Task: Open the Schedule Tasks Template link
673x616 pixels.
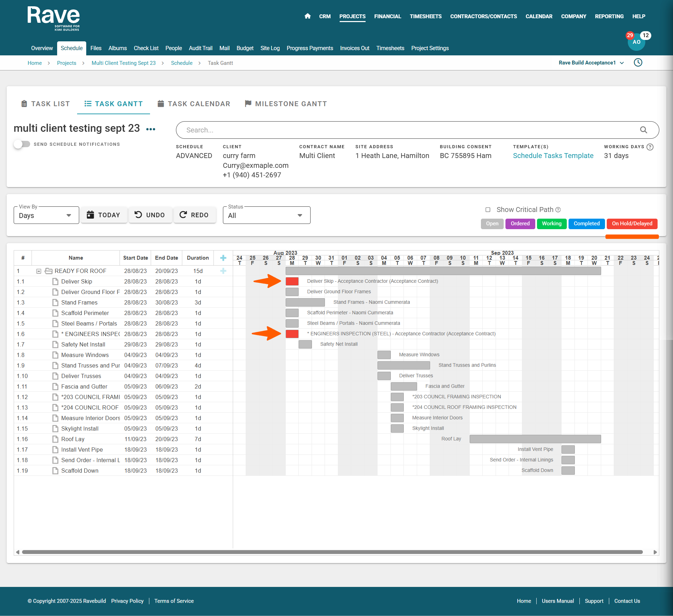Action: [x=553, y=156]
